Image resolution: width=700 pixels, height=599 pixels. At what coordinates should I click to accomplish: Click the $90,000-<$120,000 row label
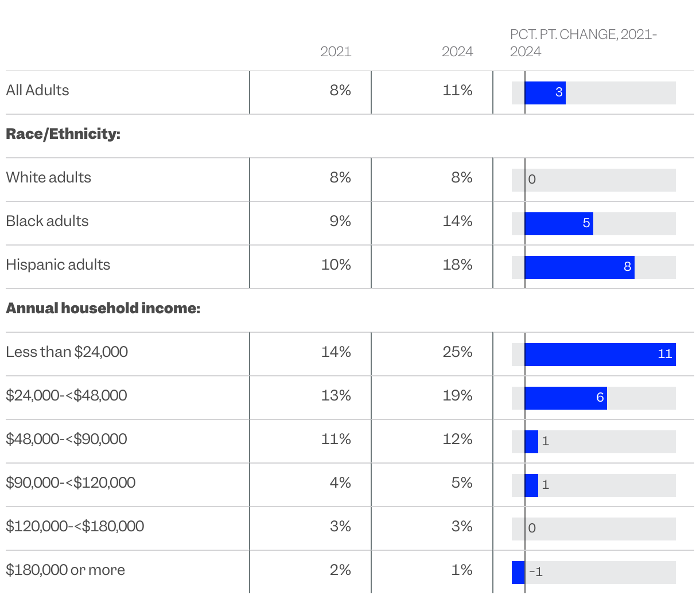point(71,483)
